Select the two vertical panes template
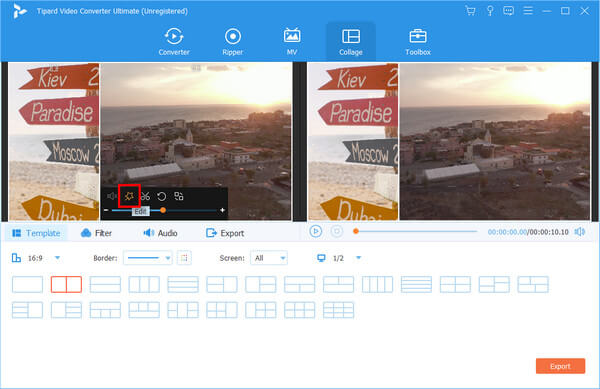 click(66, 285)
